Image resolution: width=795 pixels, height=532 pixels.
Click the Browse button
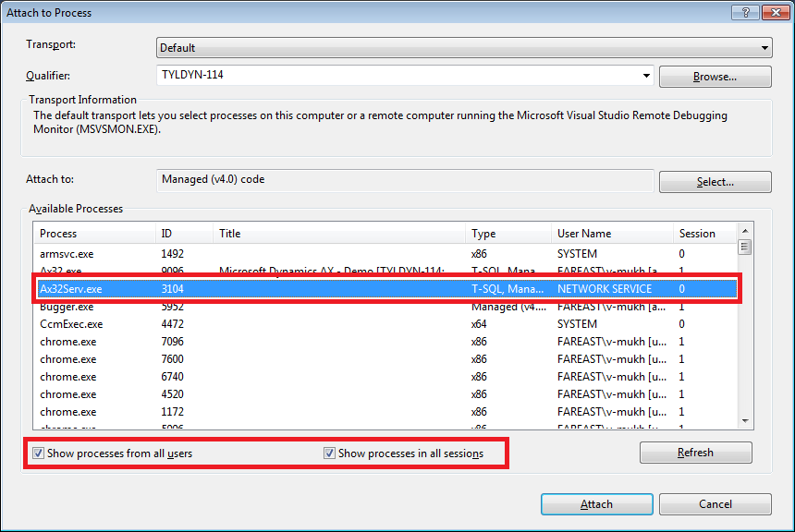pyautogui.click(x=715, y=77)
